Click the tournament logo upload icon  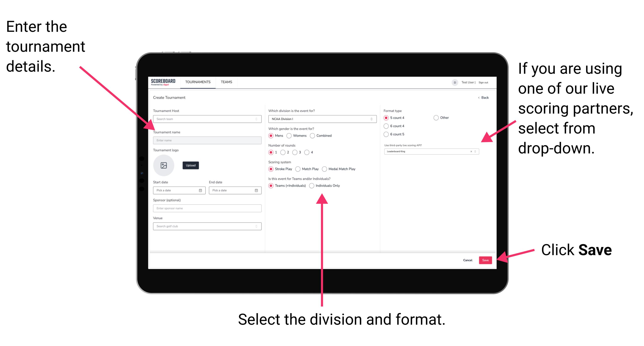pyautogui.click(x=164, y=165)
